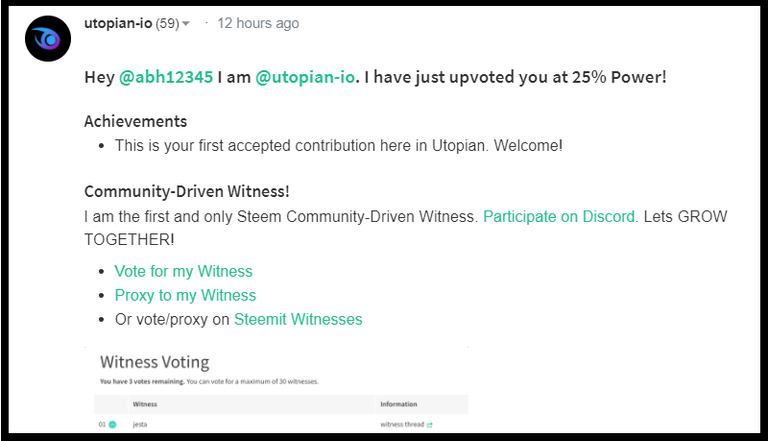Click the utopian-io username in the header
Screen dimensions: 768x441
[x=118, y=23]
